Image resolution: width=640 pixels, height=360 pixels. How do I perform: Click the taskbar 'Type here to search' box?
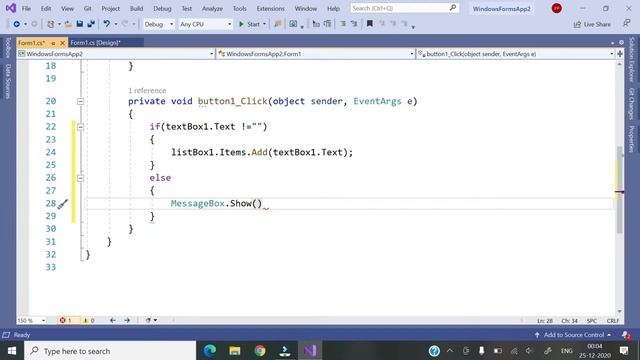point(110,351)
